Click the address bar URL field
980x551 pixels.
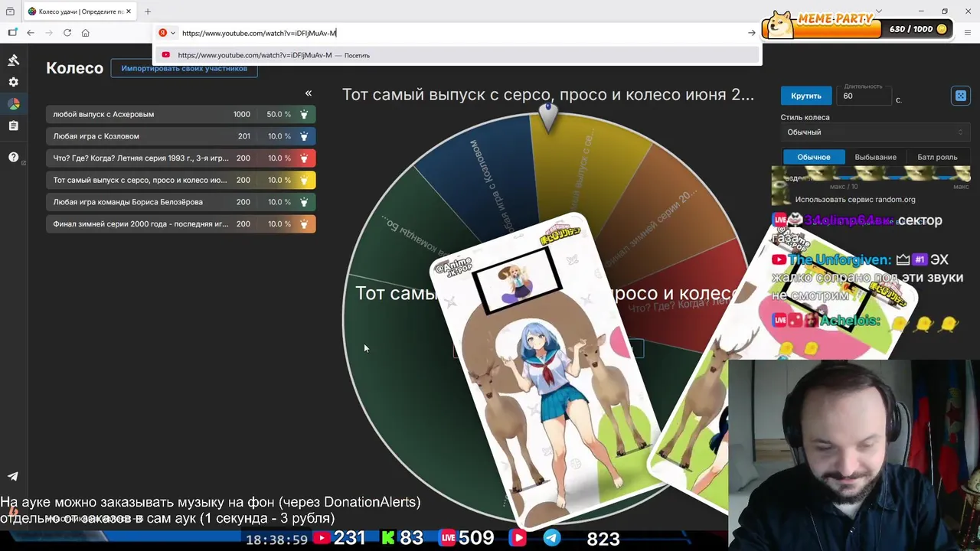[x=459, y=33]
